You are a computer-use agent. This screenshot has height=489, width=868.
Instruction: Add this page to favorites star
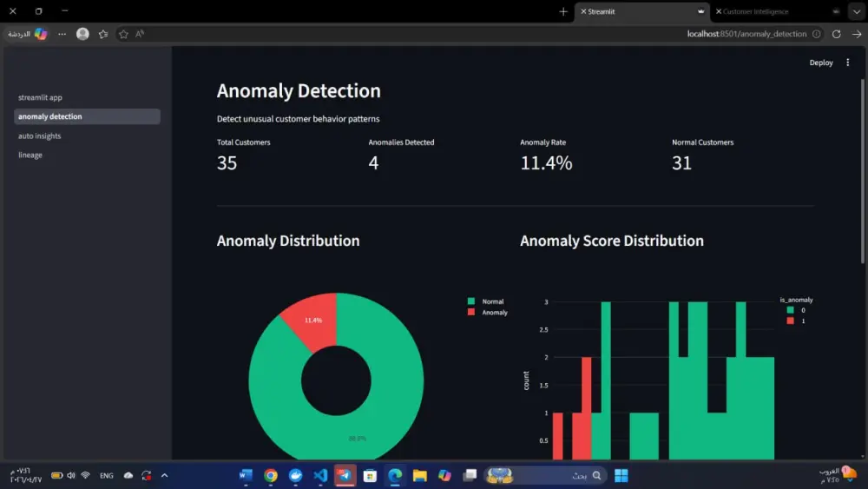coord(123,34)
